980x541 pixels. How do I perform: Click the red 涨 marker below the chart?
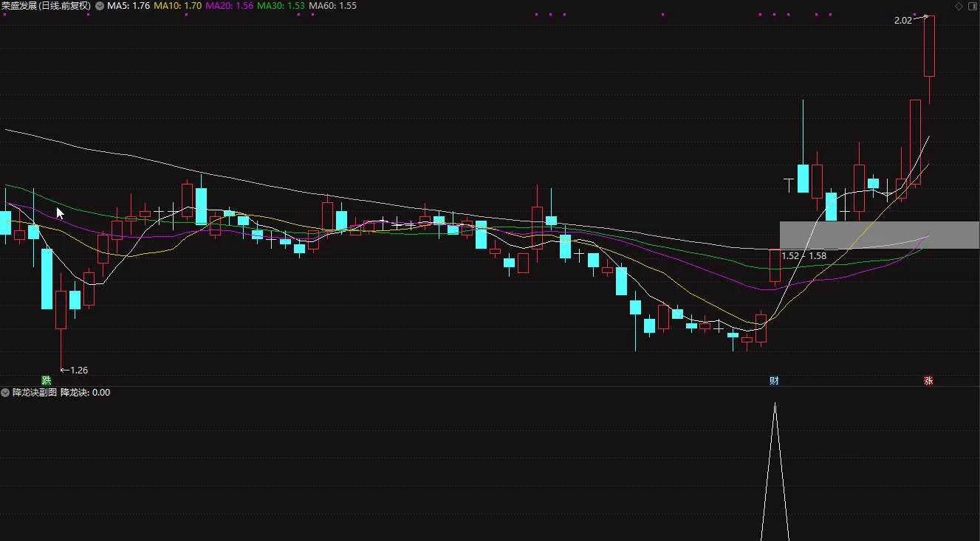[928, 381]
